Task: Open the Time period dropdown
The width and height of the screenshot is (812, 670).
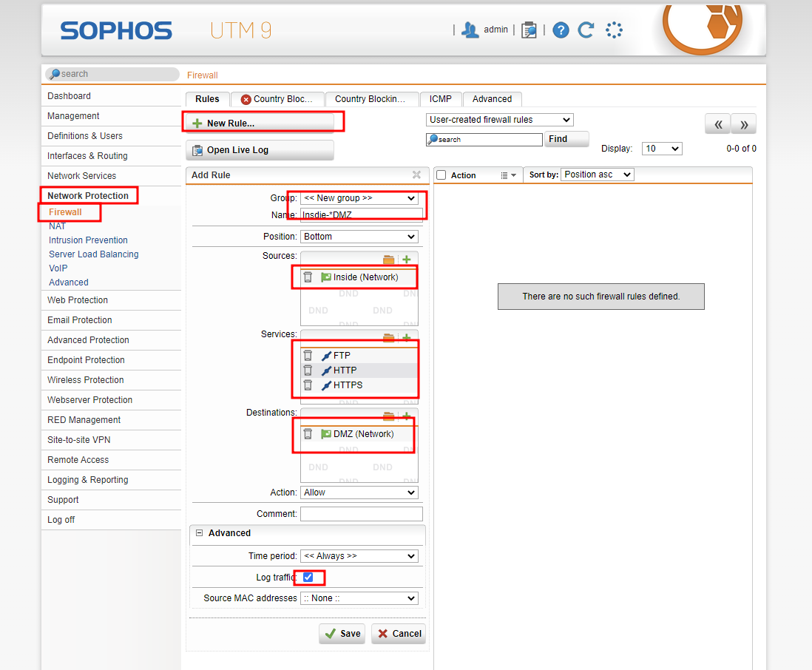Action: pos(359,556)
